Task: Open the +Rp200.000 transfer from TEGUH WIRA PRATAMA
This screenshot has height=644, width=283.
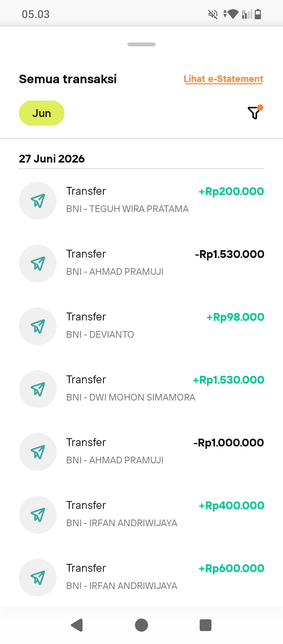Action: (141, 201)
